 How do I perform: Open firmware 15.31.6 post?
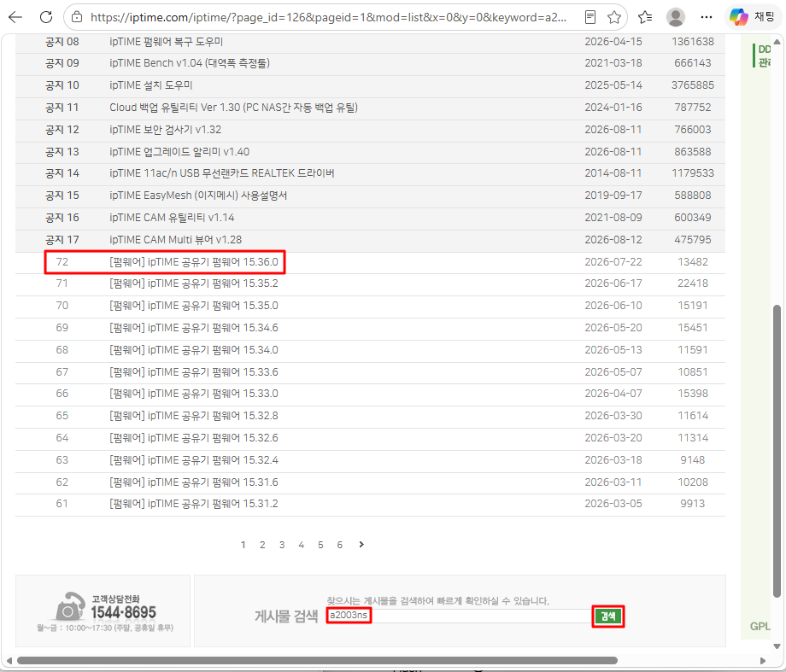point(193,482)
